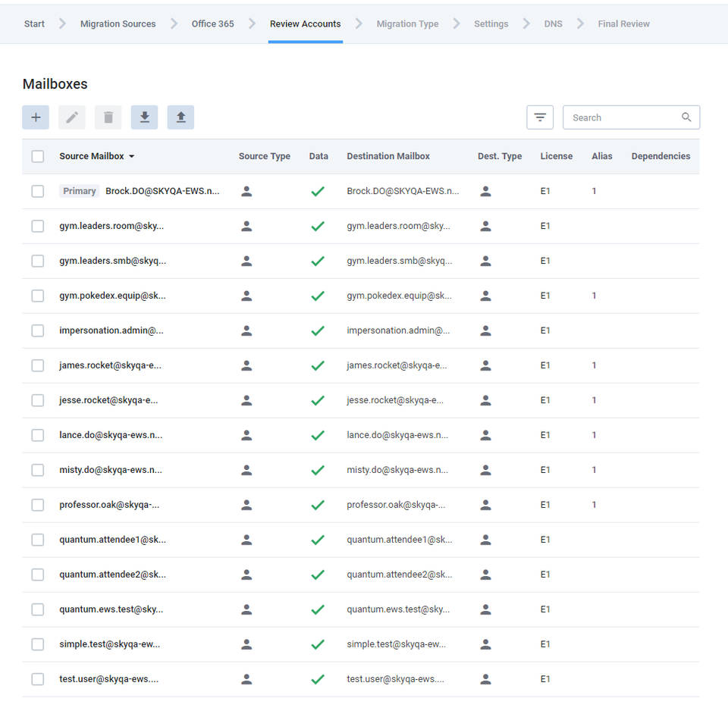The image size is (728, 714).
Task: Go to the Migration Sources step
Action: [118, 23]
